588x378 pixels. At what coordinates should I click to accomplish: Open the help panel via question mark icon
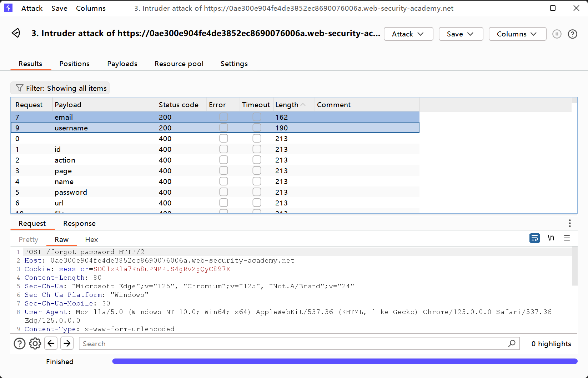click(x=572, y=34)
